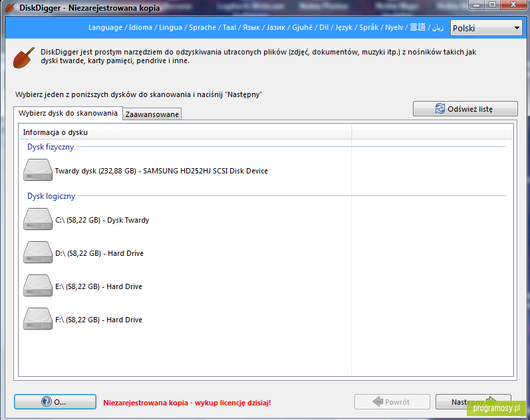
Task: Click the Informacja o dysku column header
Action: coord(186,132)
